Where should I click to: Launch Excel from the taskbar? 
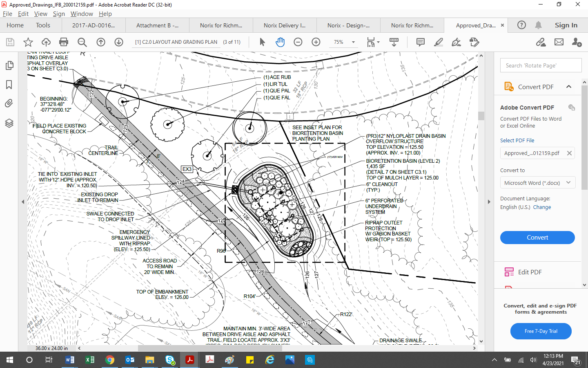(x=90, y=360)
